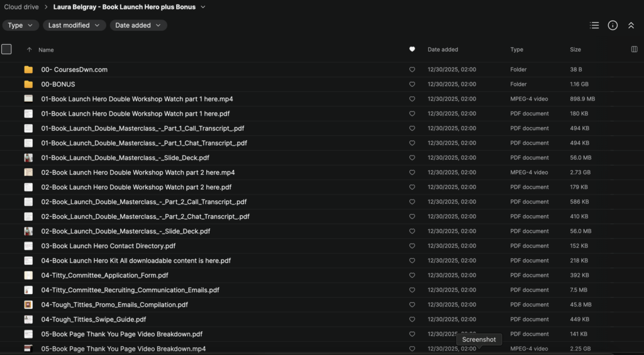The height and width of the screenshot is (355, 644).
Task: Click thumbnail icon of 02 Slide_Deck.pdf
Action: tap(28, 232)
